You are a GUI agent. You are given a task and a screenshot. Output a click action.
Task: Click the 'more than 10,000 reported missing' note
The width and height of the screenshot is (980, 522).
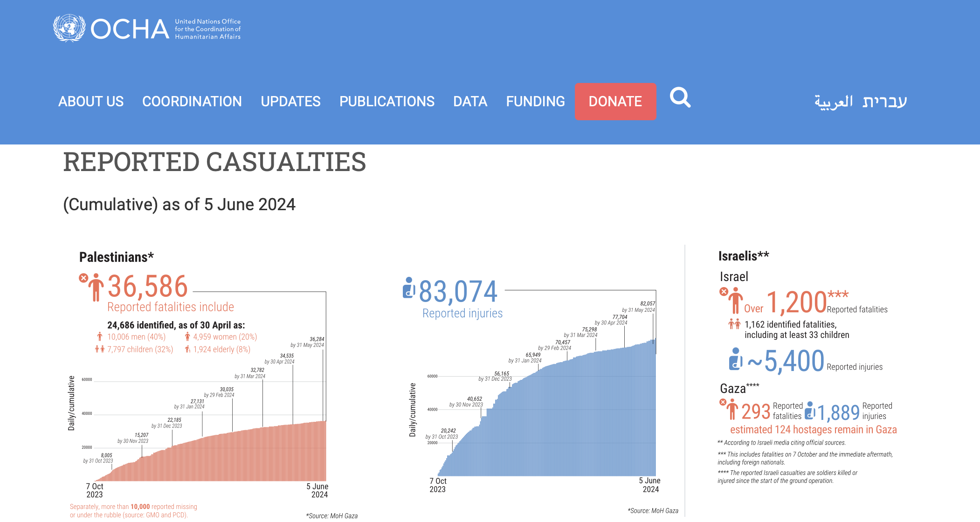133,511
